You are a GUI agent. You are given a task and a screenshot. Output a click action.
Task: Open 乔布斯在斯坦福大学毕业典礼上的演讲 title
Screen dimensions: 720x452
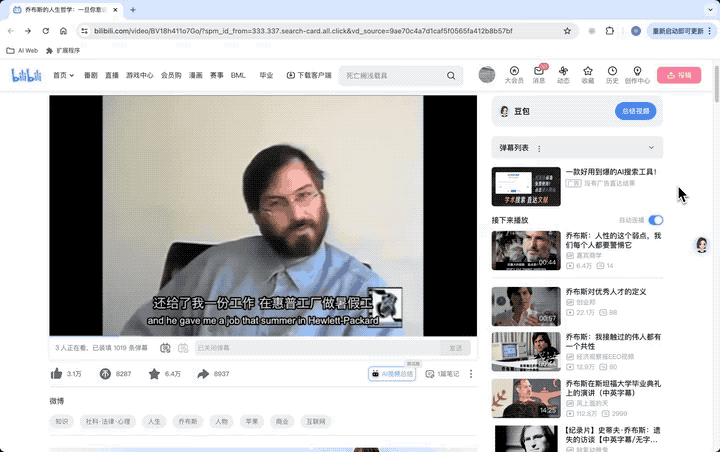(613, 388)
